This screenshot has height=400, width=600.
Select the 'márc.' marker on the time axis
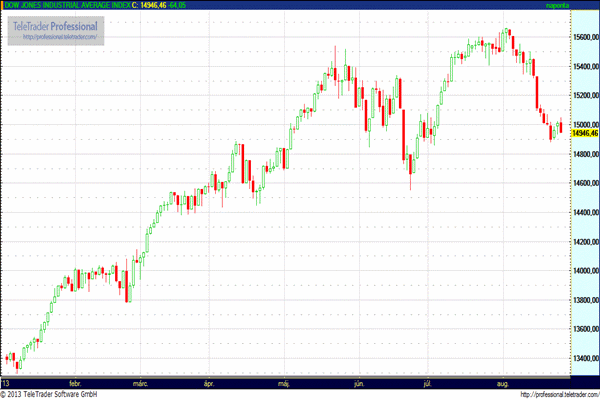pyautogui.click(x=141, y=382)
